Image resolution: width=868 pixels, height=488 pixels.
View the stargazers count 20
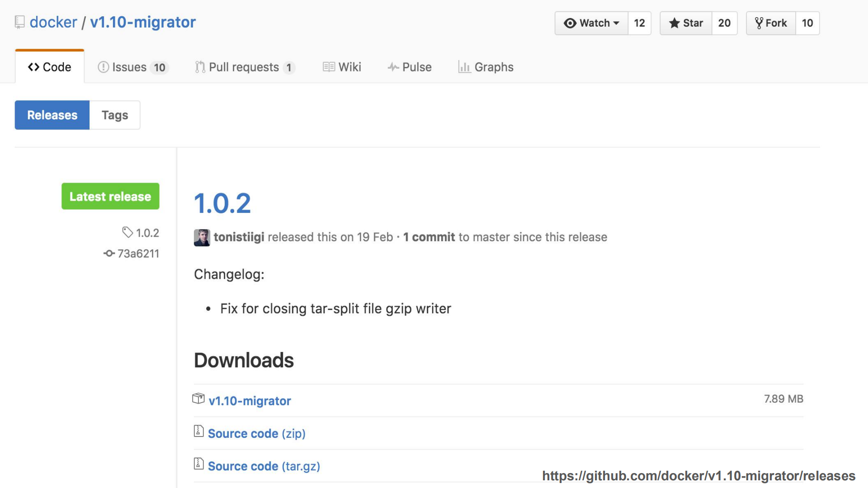pos(724,23)
